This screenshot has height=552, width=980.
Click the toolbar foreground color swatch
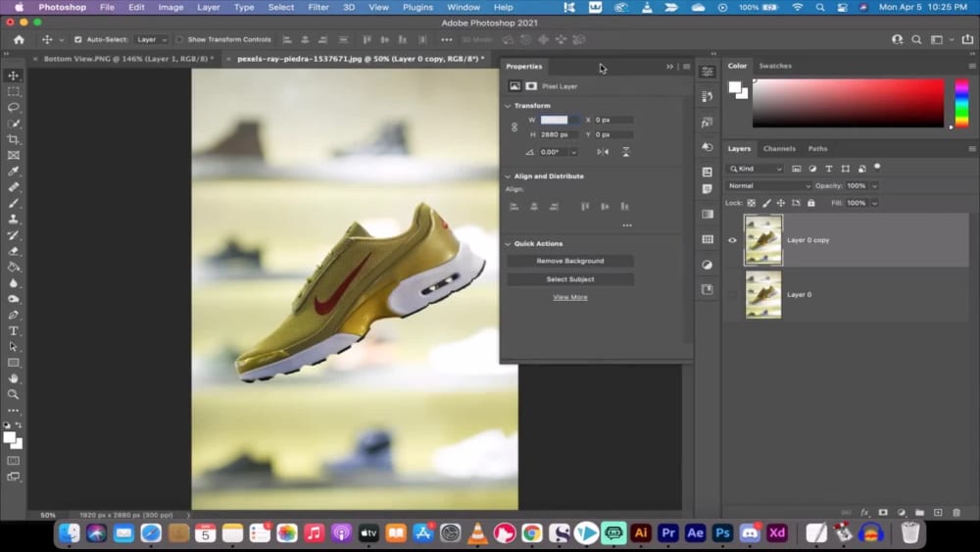10,437
